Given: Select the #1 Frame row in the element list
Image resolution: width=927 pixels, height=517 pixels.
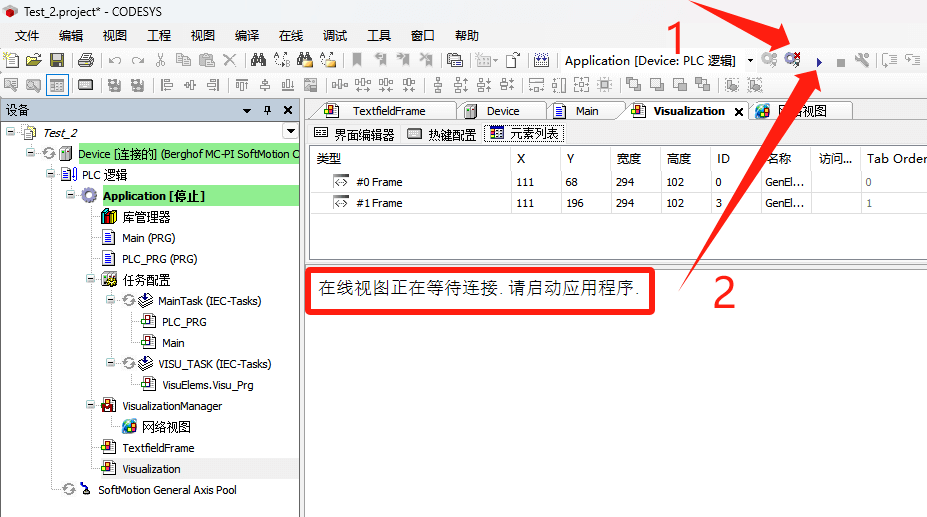Looking at the screenshot, I should [x=379, y=203].
